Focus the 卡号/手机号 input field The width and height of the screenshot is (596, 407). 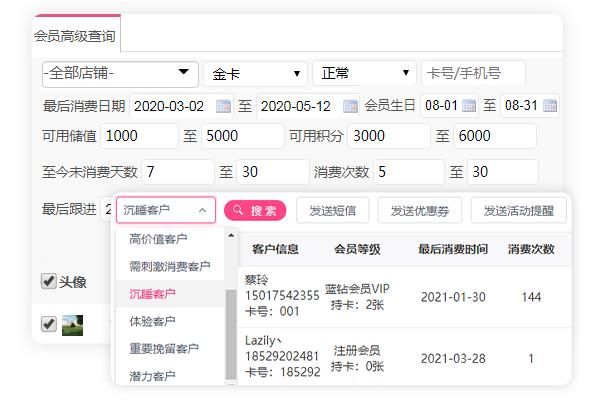(x=473, y=73)
